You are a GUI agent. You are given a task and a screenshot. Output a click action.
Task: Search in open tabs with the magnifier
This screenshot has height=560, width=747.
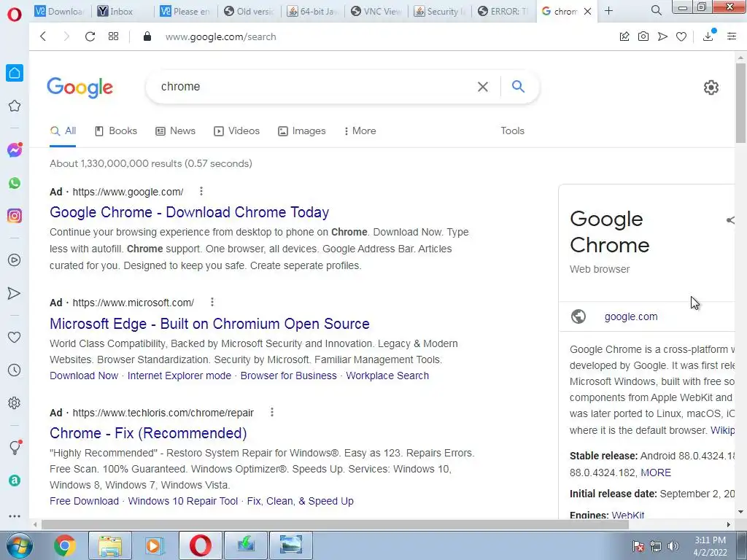[x=656, y=10]
